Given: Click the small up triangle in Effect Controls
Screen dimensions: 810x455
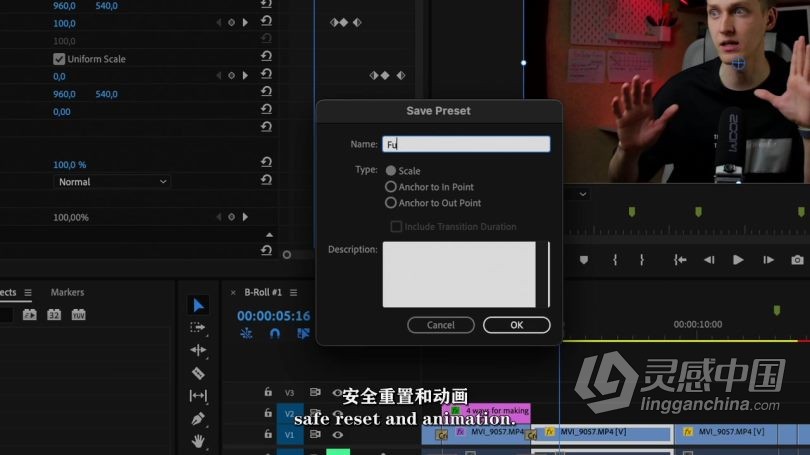Looking at the screenshot, I should pyautogui.click(x=269, y=235).
